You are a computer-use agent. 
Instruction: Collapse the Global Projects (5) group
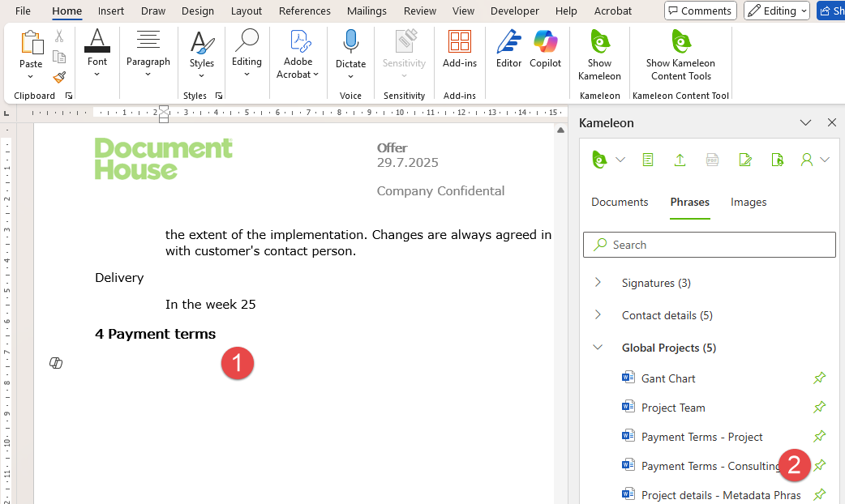[598, 348]
